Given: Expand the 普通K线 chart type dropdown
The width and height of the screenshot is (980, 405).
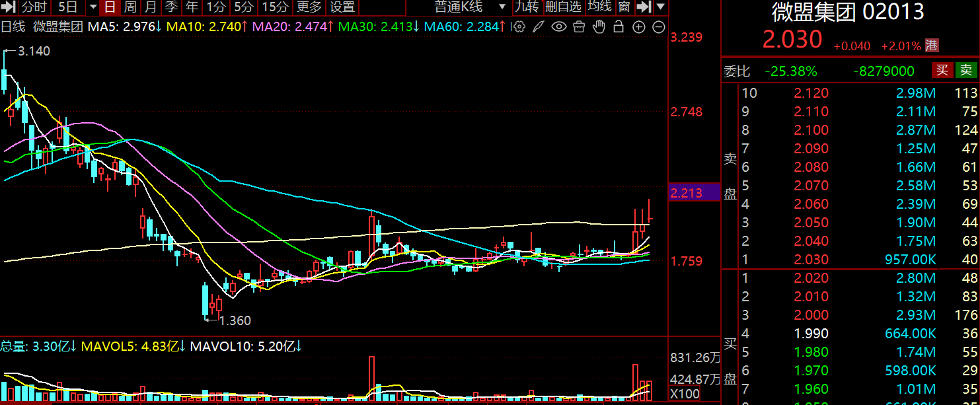Looking at the screenshot, I should 503,7.
